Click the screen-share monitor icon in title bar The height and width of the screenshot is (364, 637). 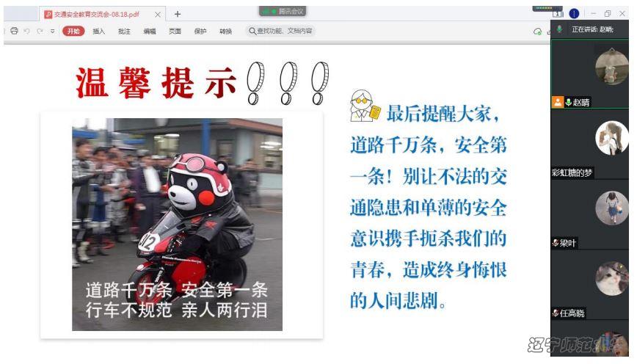[558, 14]
